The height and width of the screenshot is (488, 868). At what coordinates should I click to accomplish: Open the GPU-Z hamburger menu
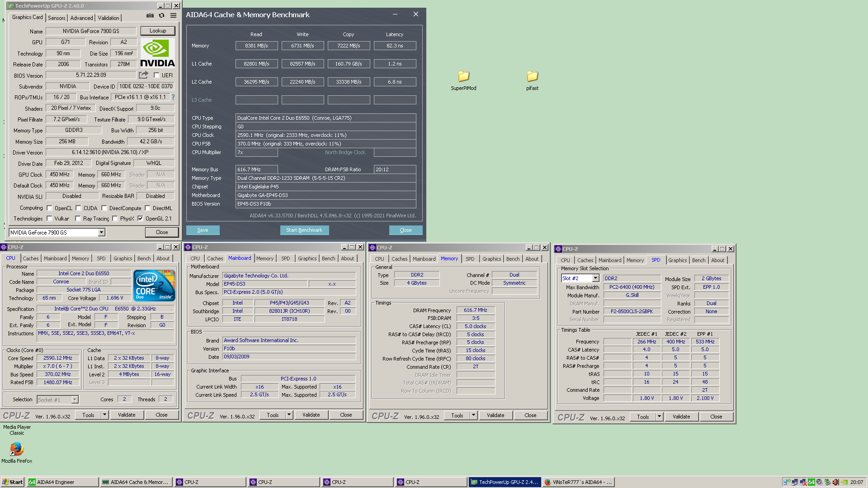(x=173, y=16)
